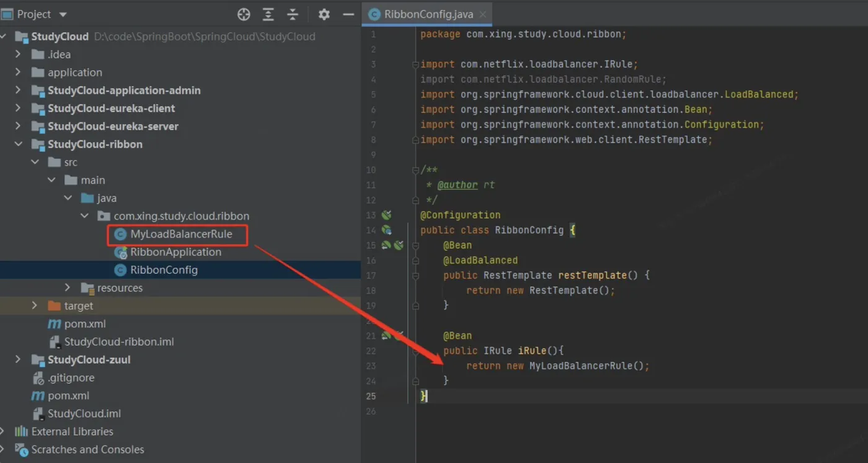Expand the resources folder
The height and width of the screenshot is (463, 868).
[68, 288]
